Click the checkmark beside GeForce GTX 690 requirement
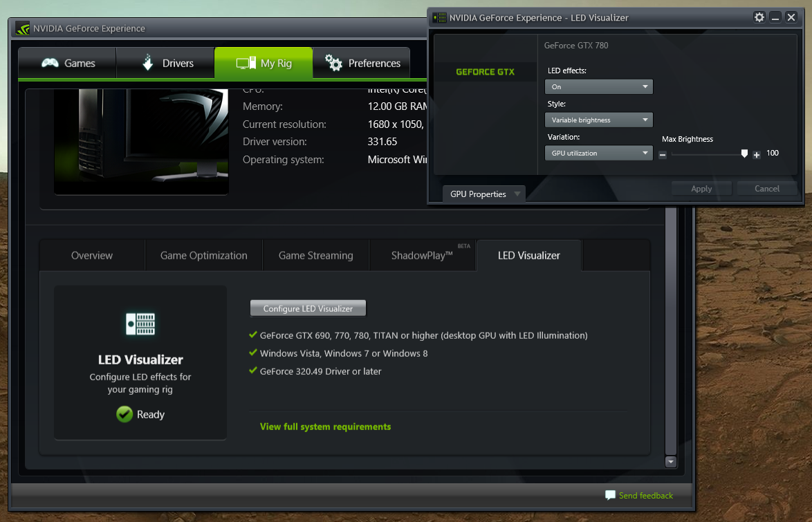 coord(253,335)
